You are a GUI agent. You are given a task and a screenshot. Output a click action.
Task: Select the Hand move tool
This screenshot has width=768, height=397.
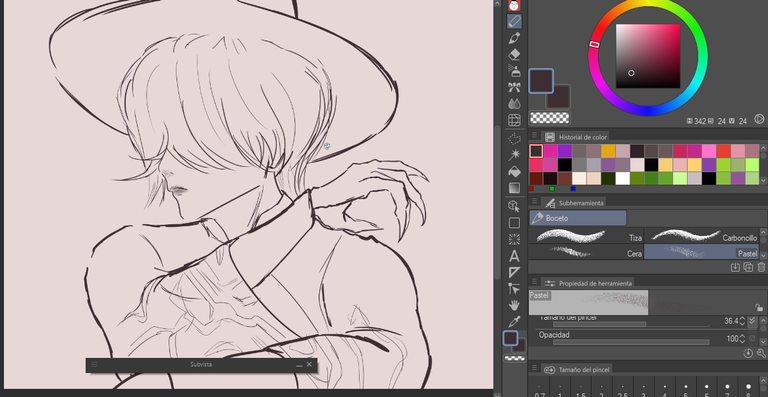514,305
